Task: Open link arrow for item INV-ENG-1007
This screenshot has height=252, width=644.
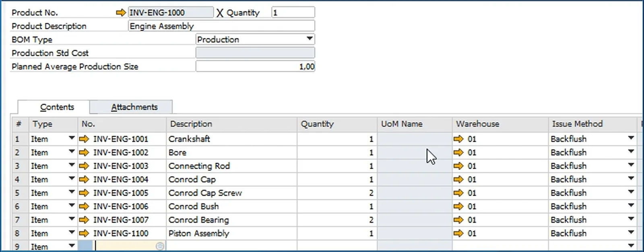Action: (x=84, y=220)
